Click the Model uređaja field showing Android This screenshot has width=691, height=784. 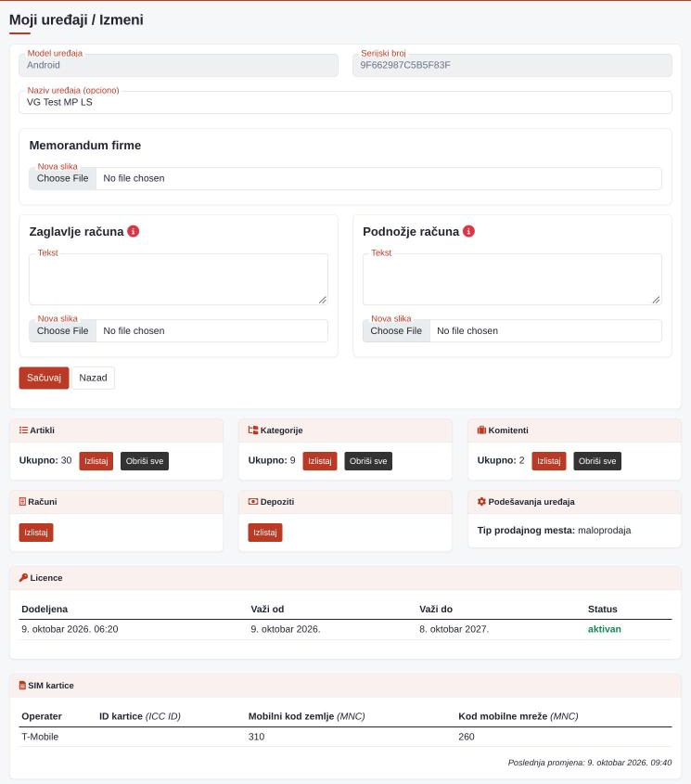pos(178,66)
